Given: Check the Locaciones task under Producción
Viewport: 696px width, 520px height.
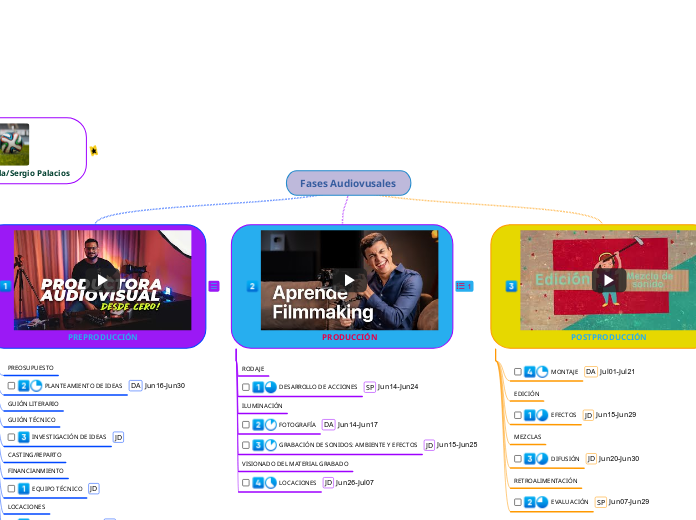Looking at the screenshot, I should (x=246, y=482).
